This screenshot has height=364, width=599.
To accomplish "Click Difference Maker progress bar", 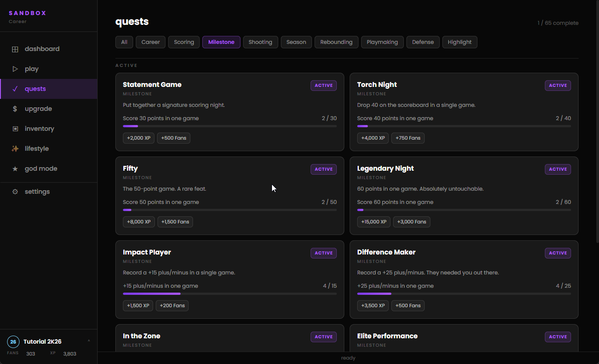I will (464, 294).
